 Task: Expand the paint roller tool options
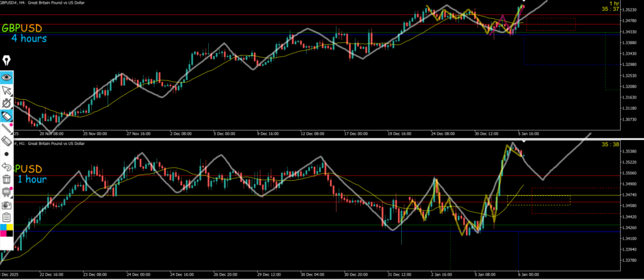[7, 192]
